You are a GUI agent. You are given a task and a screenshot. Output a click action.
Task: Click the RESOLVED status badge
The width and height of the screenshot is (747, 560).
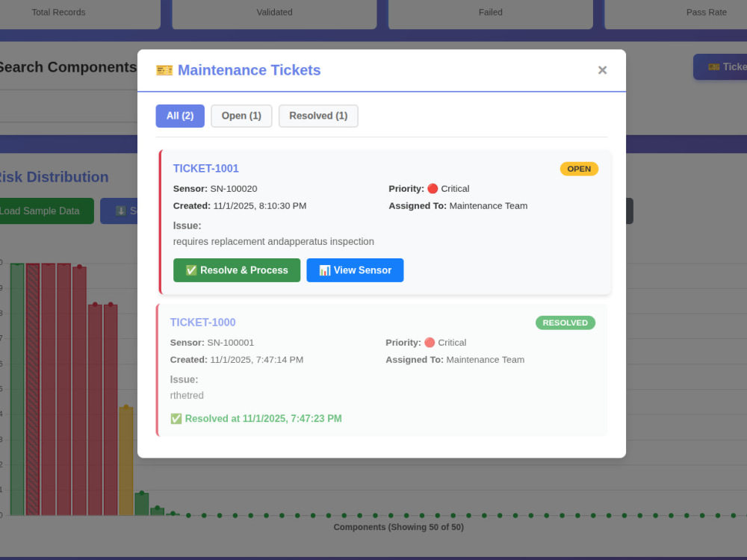click(565, 323)
